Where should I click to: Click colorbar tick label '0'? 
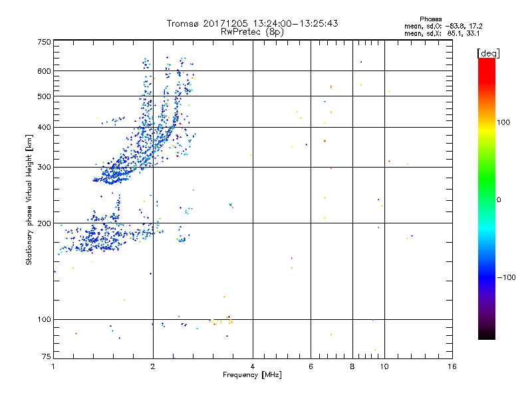coord(498,200)
